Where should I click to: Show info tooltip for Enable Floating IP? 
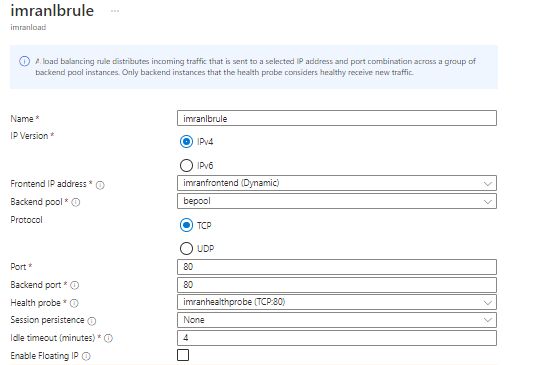[x=86, y=356]
